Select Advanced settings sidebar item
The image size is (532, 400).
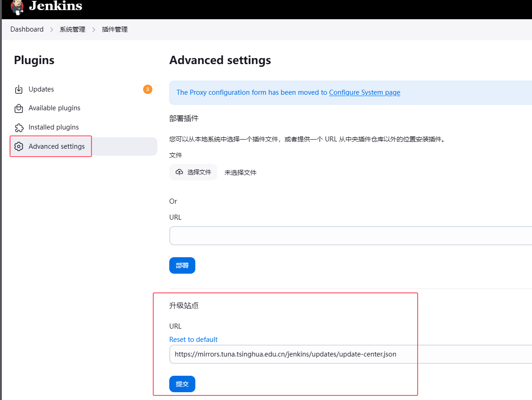(83, 146)
